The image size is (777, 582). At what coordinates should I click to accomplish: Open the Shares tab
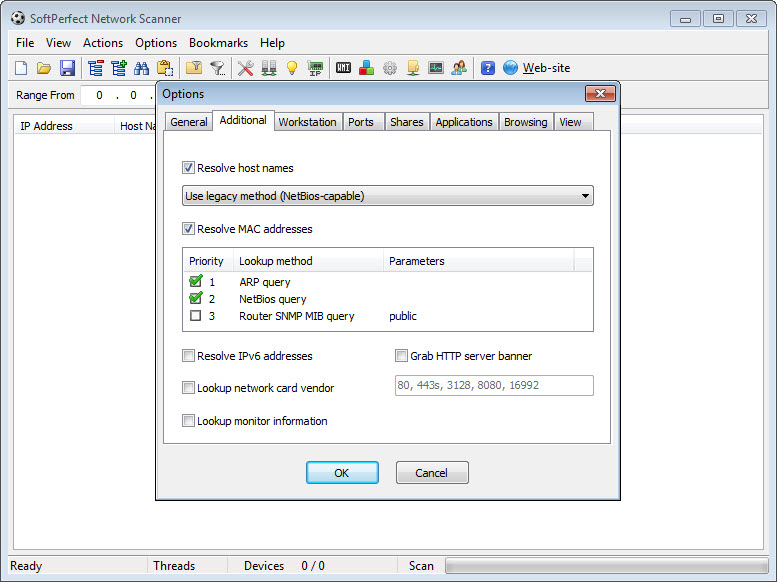click(406, 122)
